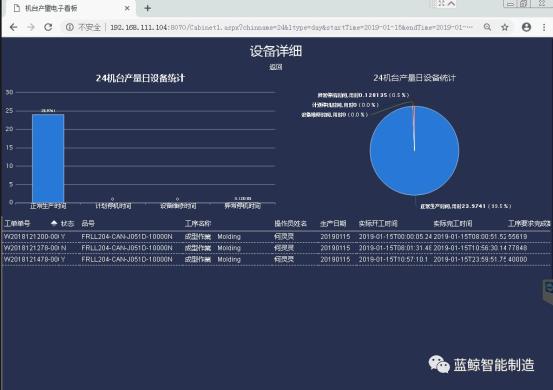This screenshot has width=553, height=390.
Task: Click the 生产日期 column header
Action: click(x=333, y=224)
